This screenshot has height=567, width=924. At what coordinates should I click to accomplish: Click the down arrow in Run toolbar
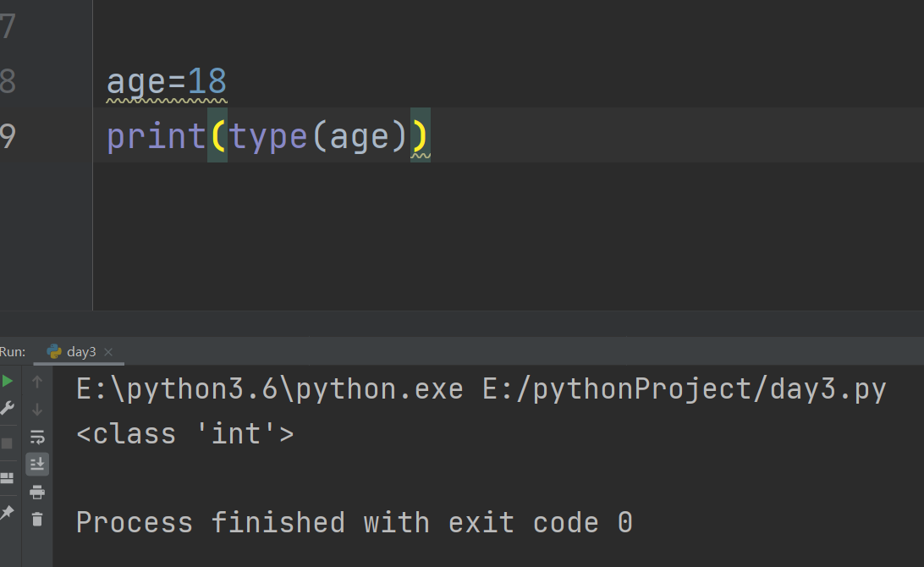pos(37,409)
